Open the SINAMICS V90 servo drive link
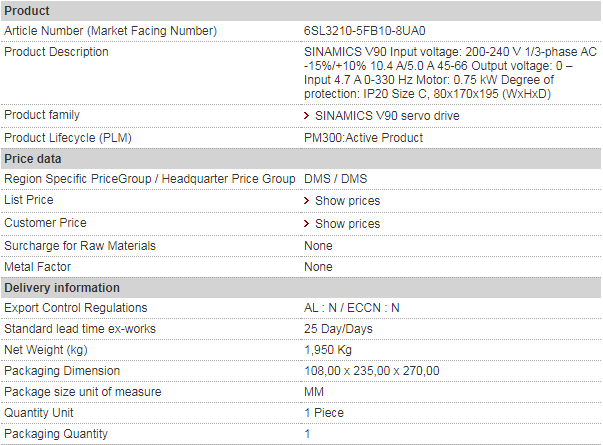Viewport: 603px width, 445px height. click(x=387, y=116)
